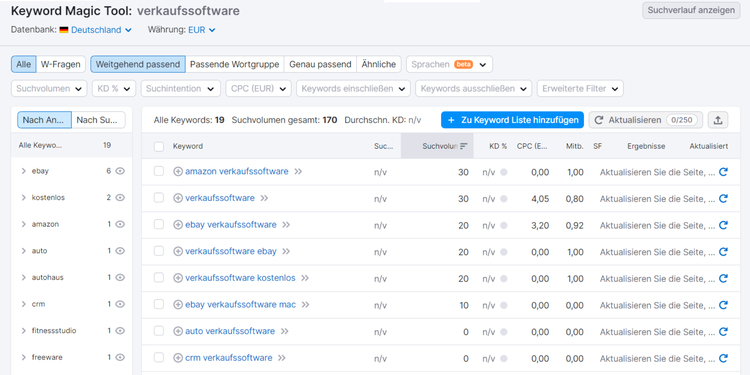This screenshot has width=750, height=375.
Task: Tick the select-all checkbox in table header
Action: (159, 146)
